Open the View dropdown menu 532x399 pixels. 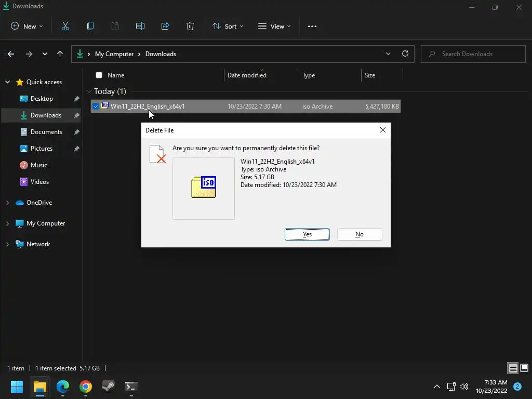click(274, 26)
